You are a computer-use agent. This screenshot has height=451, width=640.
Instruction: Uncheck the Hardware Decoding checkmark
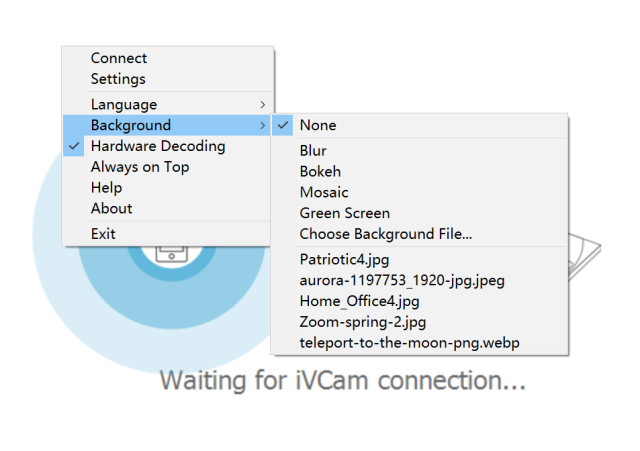pyautogui.click(x=74, y=146)
